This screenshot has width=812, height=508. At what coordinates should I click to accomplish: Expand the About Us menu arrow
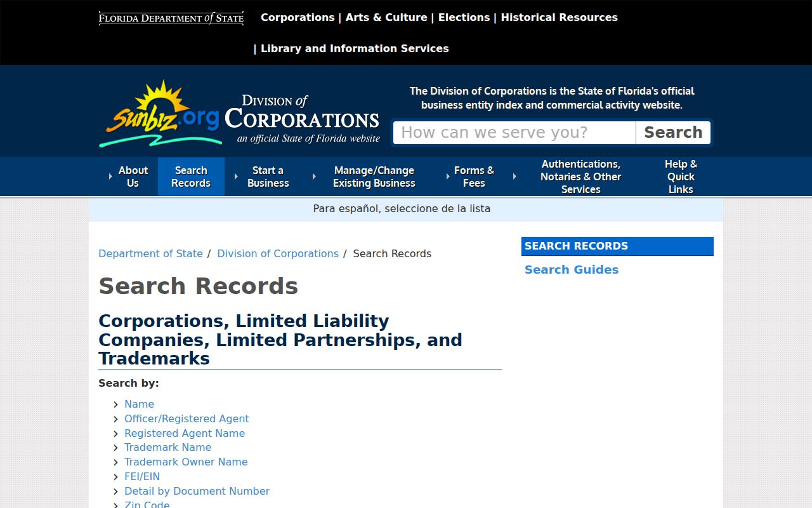coord(110,177)
